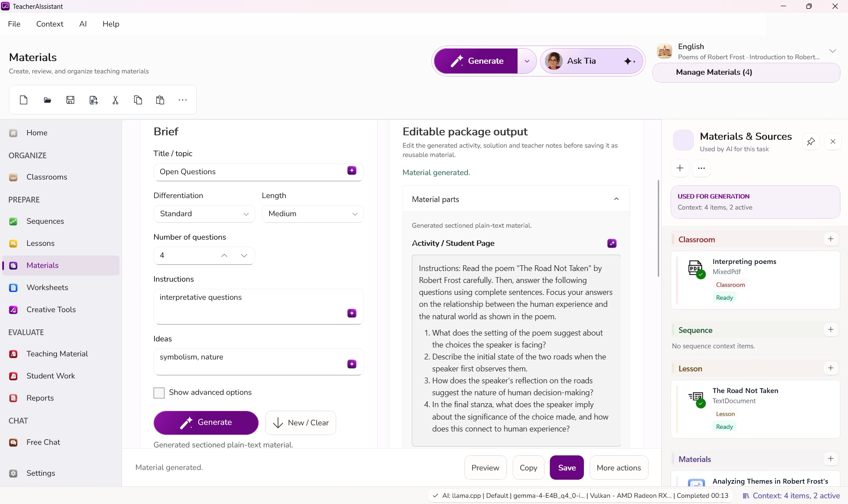Add a Classroom context item
This screenshot has width=848, height=504.
tap(831, 239)
